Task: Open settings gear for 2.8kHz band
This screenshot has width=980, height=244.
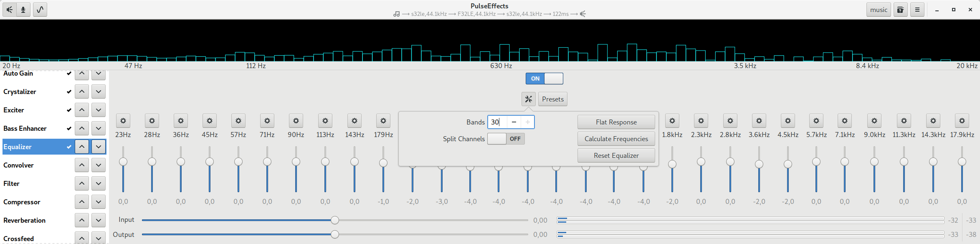Action: (x=730, y=121)
